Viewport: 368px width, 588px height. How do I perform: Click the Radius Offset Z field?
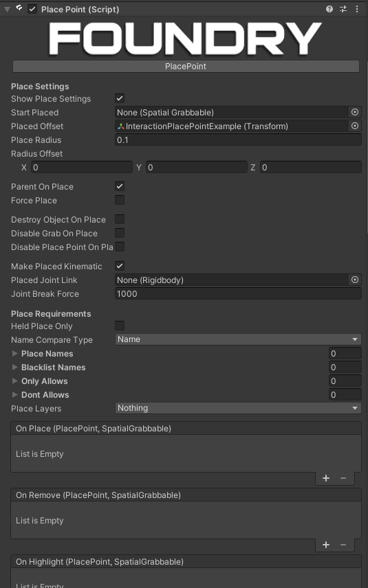click(310, 167)
